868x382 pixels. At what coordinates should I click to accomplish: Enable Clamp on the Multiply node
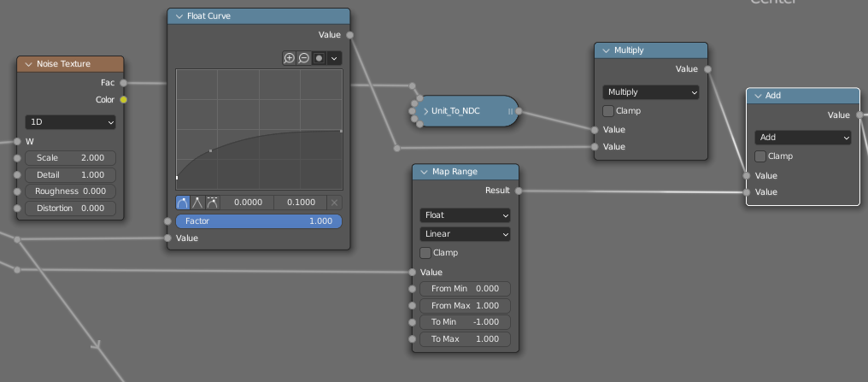coord(608,111)
